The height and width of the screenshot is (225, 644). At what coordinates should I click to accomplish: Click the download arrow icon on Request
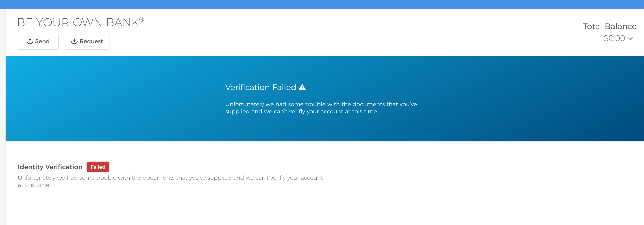tap(74, 41)
